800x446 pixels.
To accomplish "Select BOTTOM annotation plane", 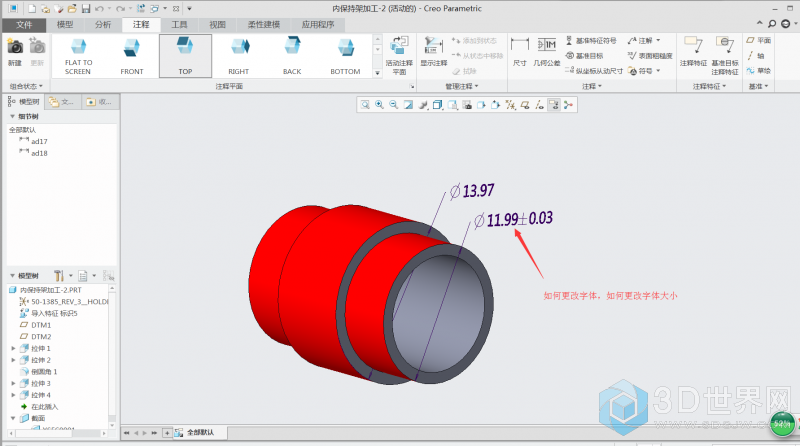I will click(x=345, y=56).
